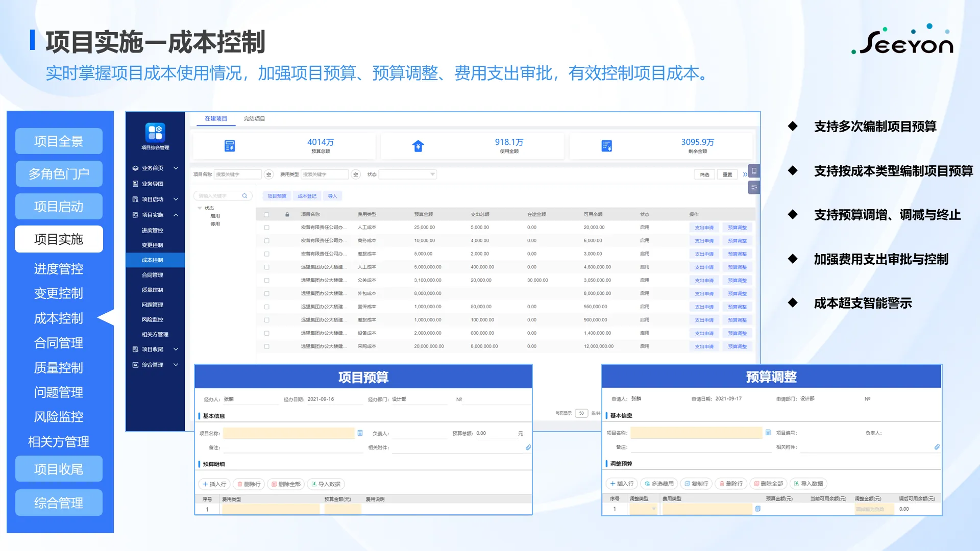
Task: Click the 项目预算 toolbar button
Action: 277,196
